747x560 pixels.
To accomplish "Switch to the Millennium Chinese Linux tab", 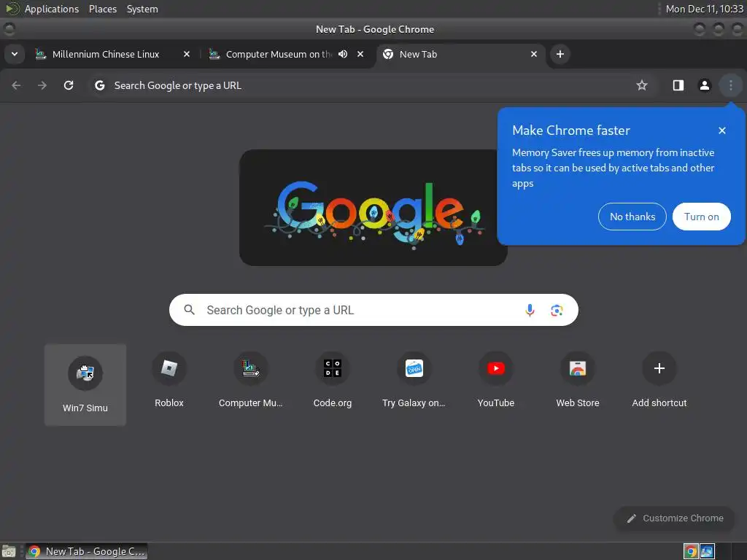I will tap(106, 54).
